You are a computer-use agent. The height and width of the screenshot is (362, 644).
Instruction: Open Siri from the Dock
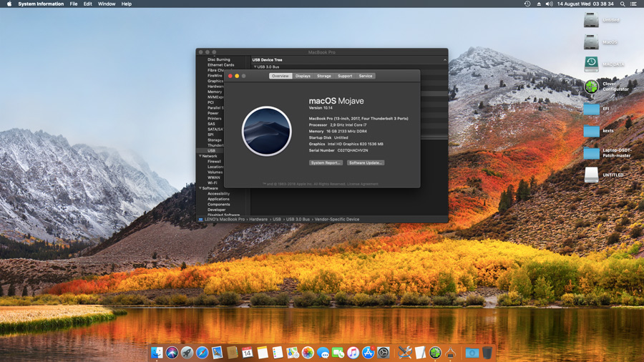coord(172,353)
